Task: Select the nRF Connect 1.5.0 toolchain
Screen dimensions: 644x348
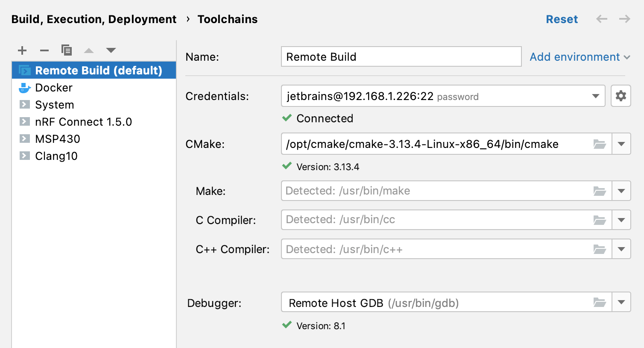Action: (84, 121)
